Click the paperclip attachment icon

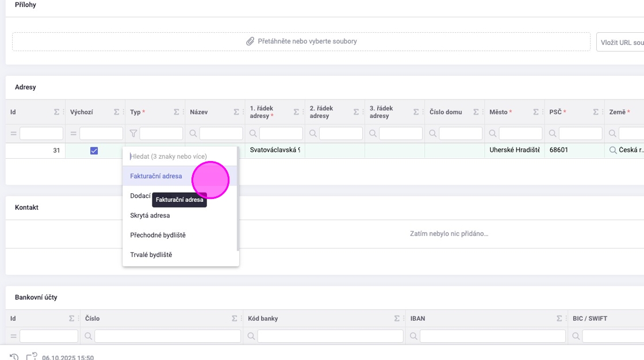click(250, 41)
